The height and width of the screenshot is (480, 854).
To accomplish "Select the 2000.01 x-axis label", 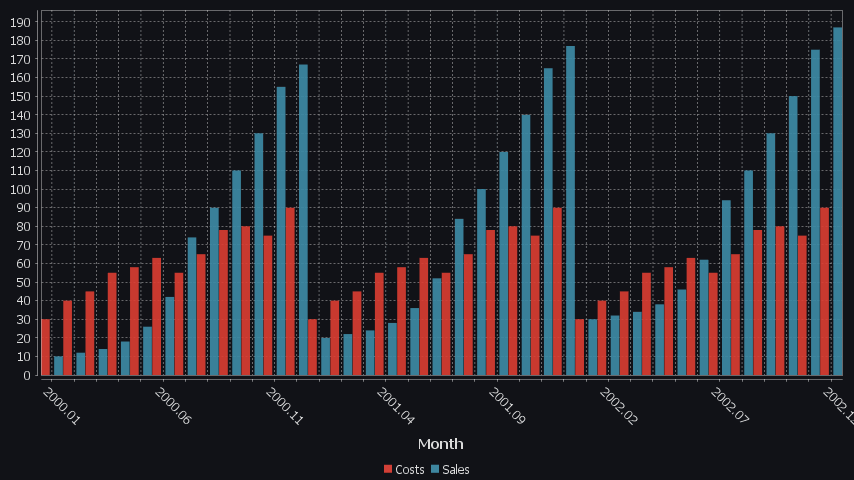I will [61, 406].
